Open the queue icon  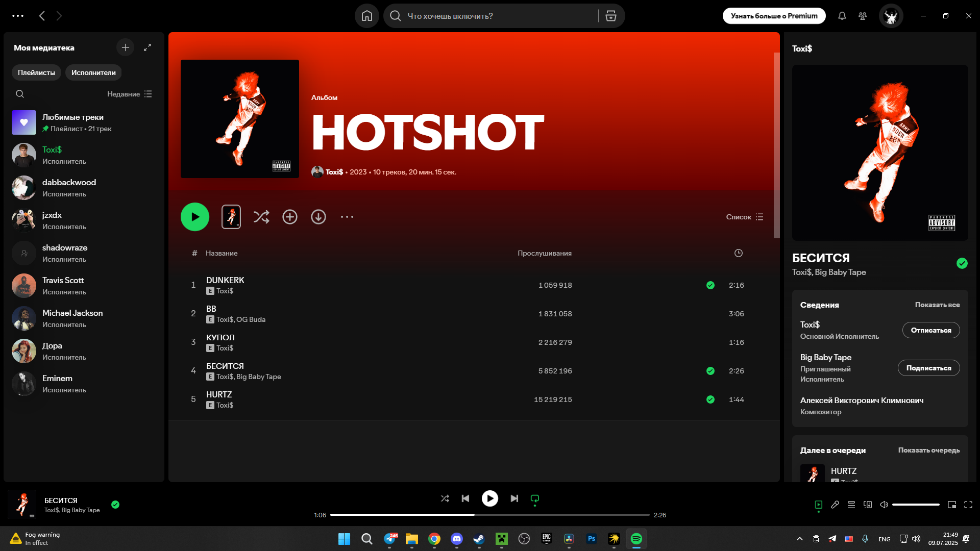click(x=851, y=505)
